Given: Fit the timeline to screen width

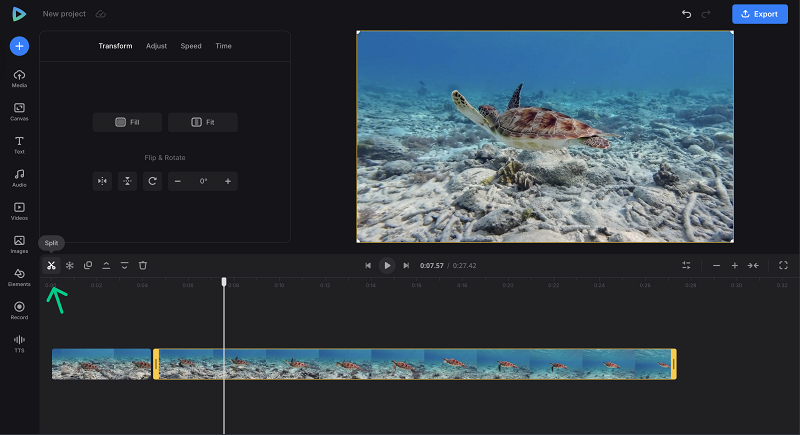Looking at the screenshot, I should click(x=753, y=265).
